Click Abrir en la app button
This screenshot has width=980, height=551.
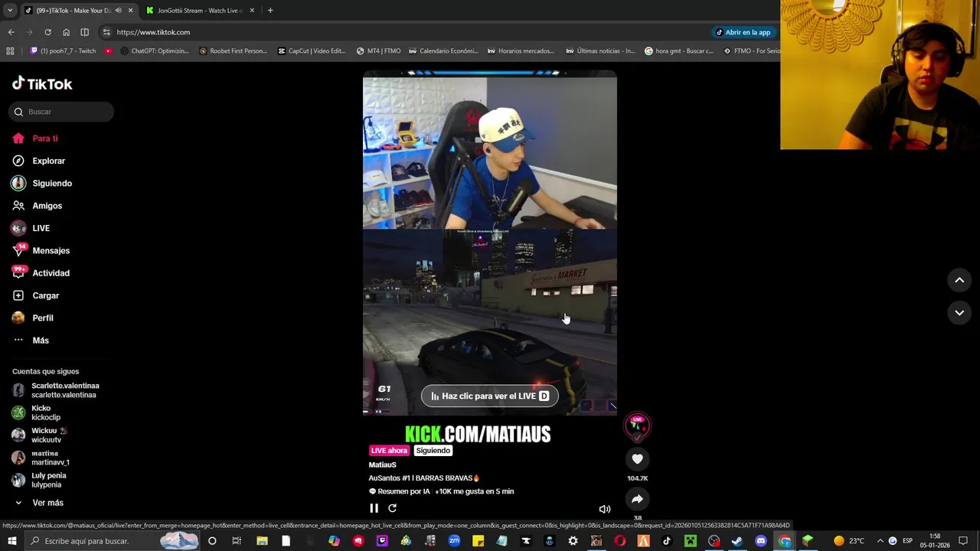click(x=743, y=32)
